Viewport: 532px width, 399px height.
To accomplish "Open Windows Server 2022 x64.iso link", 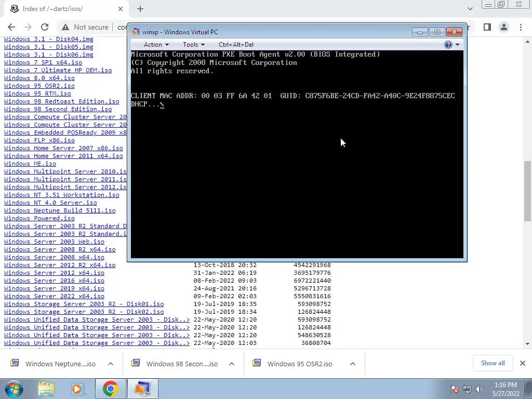I will pos(54,297).
